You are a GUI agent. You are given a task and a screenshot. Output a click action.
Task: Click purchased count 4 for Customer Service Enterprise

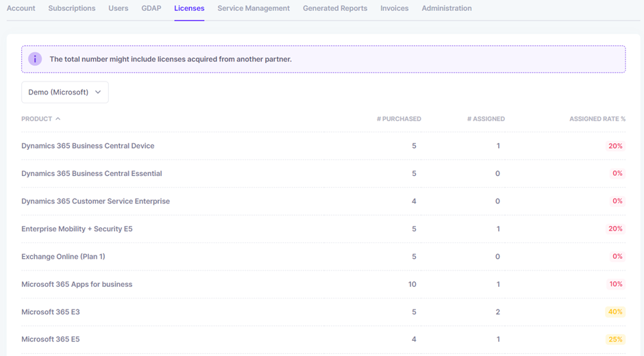(414, 201)
